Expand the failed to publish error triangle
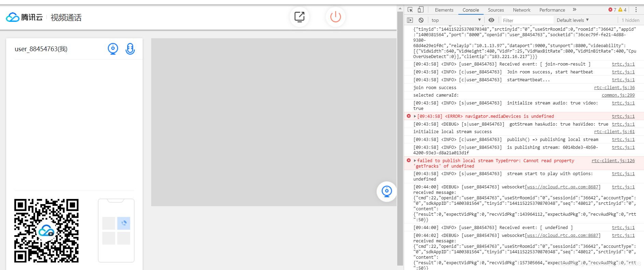This screenshot has width=644, height=270. click(x=415, y=161)
